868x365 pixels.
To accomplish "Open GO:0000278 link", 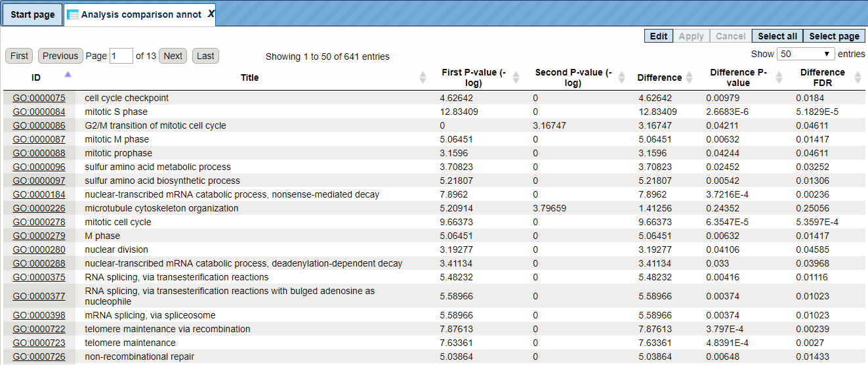I will [39, 222].
